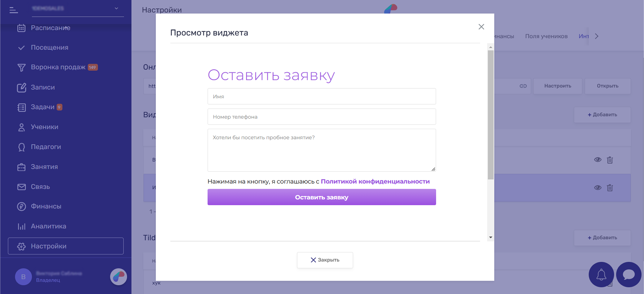
Task: Preview highlighted widget with eye icon
Action: pyautogui.click(x=597, y=188)
